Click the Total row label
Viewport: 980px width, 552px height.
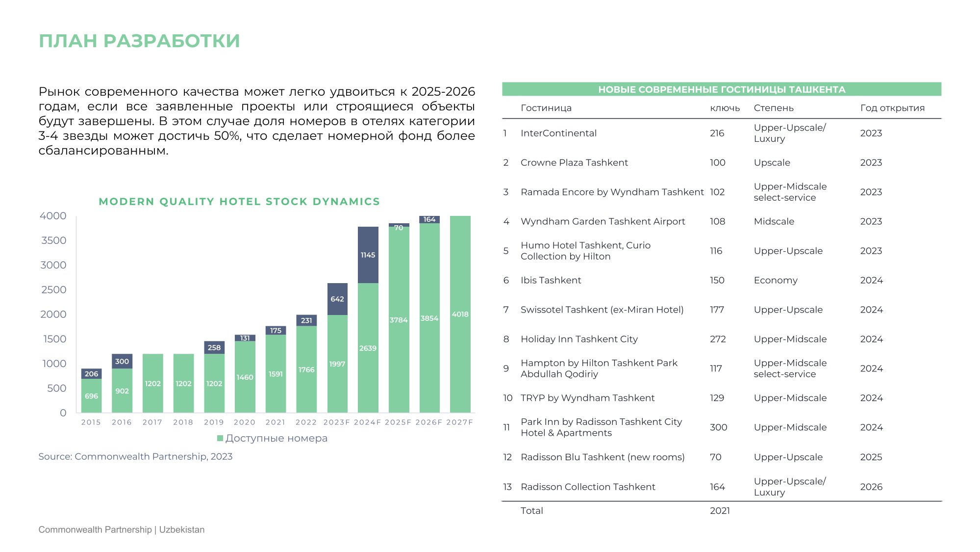tap(532, 510)
